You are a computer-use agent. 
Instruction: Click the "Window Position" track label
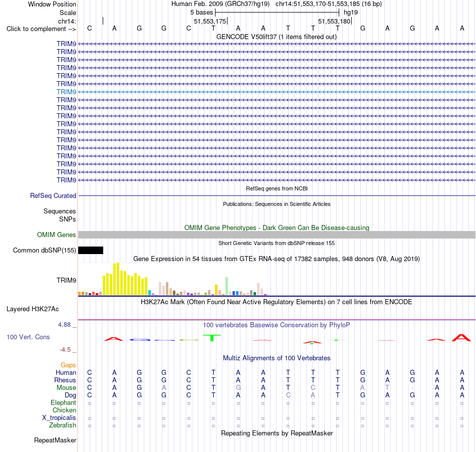click(x=52, y=4)
